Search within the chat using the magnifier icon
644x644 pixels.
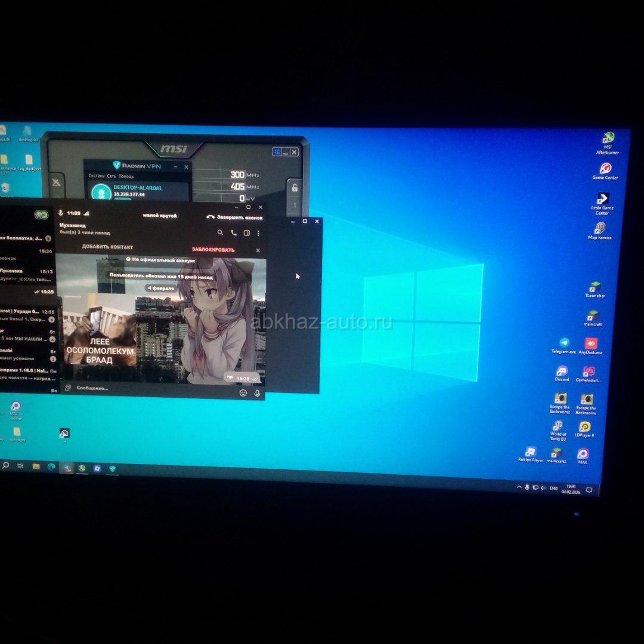[x=220, y=233]
